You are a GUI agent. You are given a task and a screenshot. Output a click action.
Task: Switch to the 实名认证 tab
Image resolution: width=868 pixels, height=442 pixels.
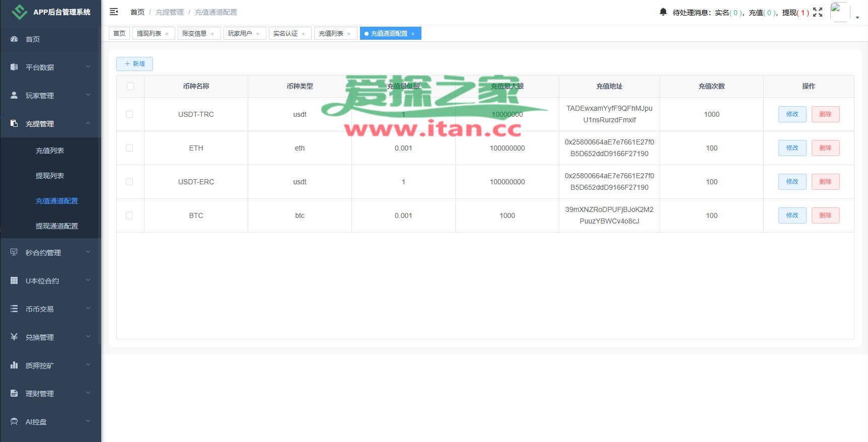(285, 34)
